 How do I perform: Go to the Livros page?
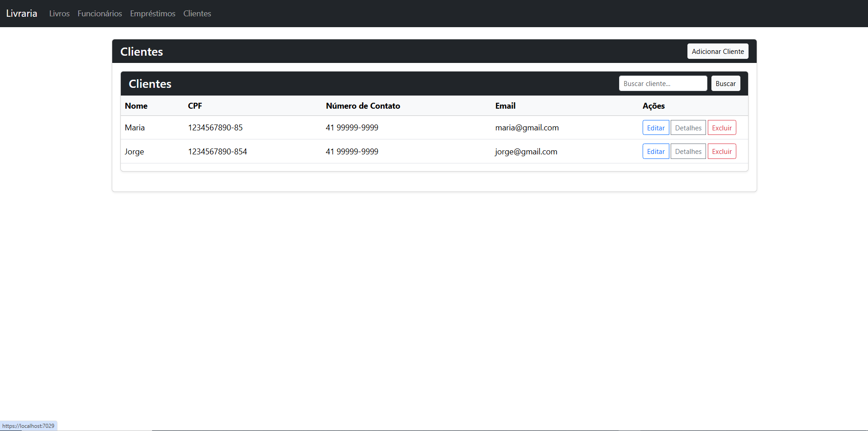pos(59,14)
